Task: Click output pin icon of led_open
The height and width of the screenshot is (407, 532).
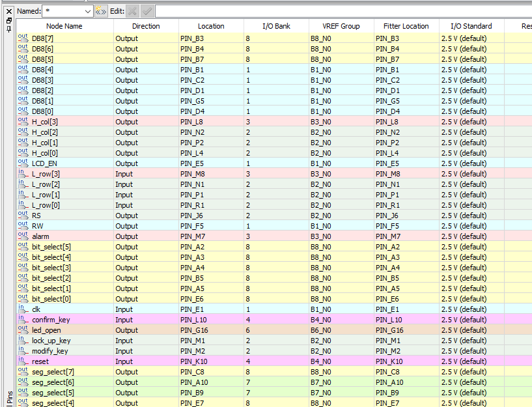Action: click(23, 330)
